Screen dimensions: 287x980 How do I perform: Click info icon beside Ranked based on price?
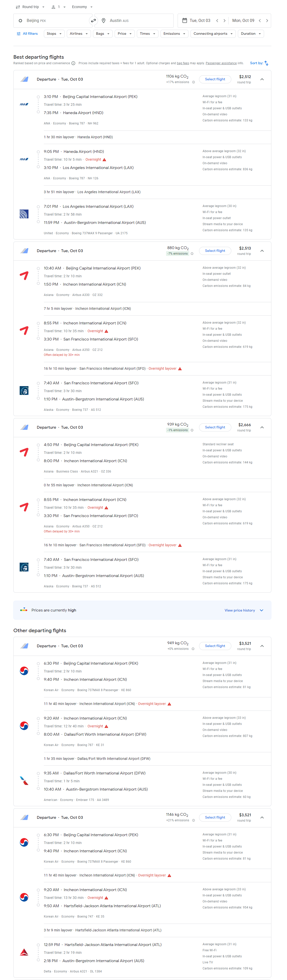(74, 63)
